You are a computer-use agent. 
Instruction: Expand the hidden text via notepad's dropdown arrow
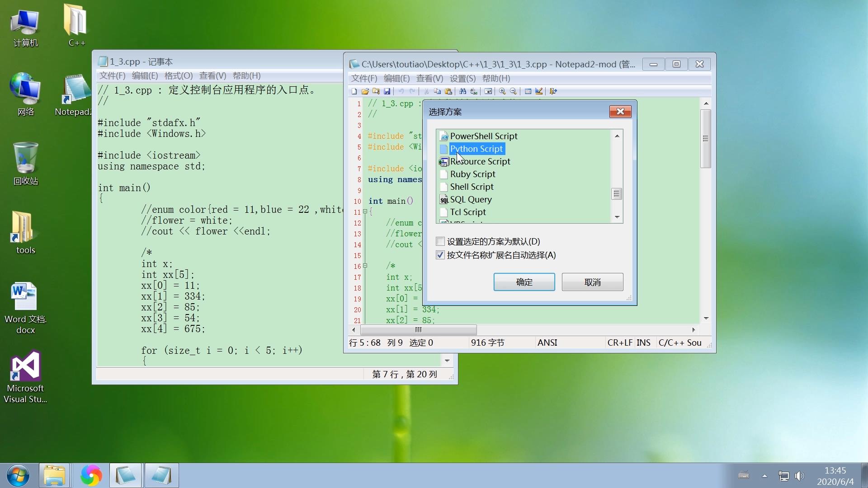tap(447, 360)
